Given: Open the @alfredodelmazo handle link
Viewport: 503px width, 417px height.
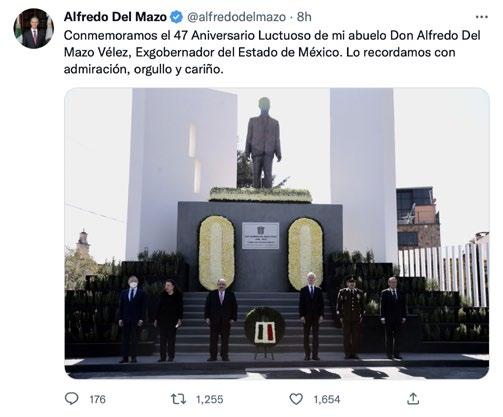Looking at the screenshot, I should coord(236,17).
